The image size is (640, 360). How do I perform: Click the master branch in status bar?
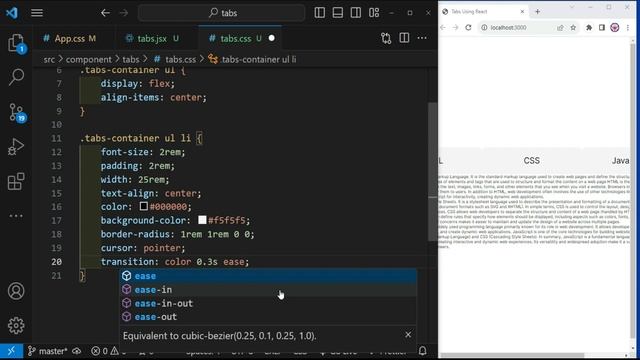tap(48, 351)
